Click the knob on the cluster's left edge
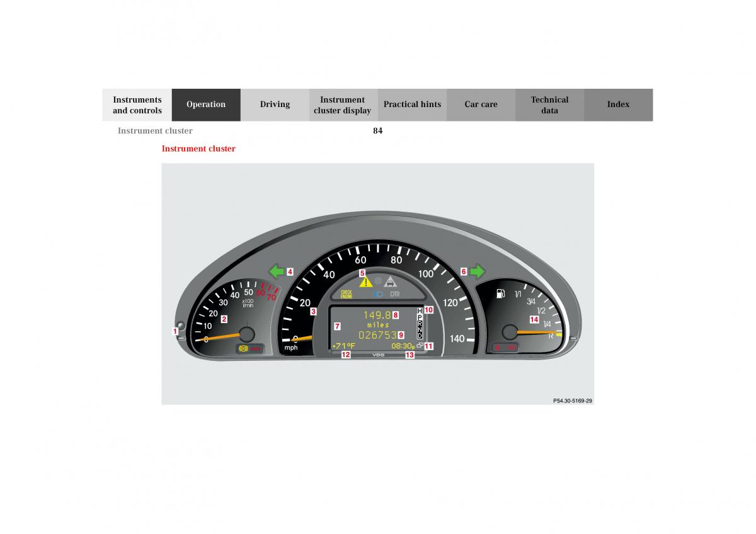This screenshot has width=756, height=534. [x=180, y=326]
